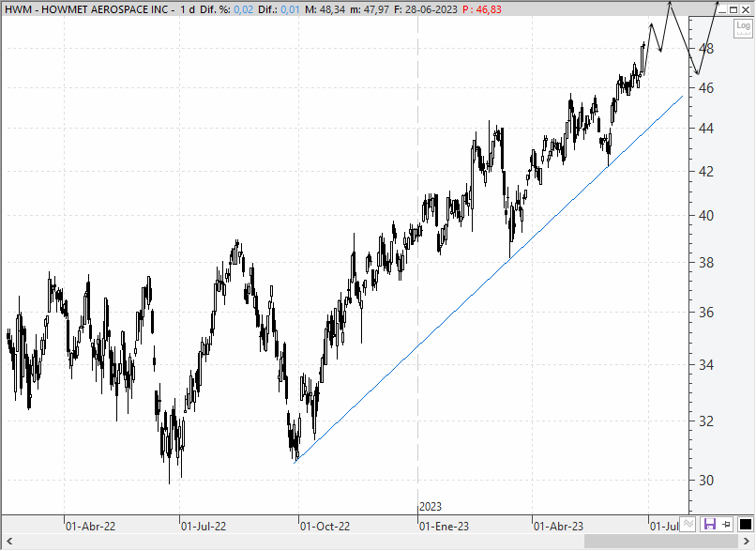Minimize the HWM chart window
Viewport: 756px width, 551px height.
722,9
